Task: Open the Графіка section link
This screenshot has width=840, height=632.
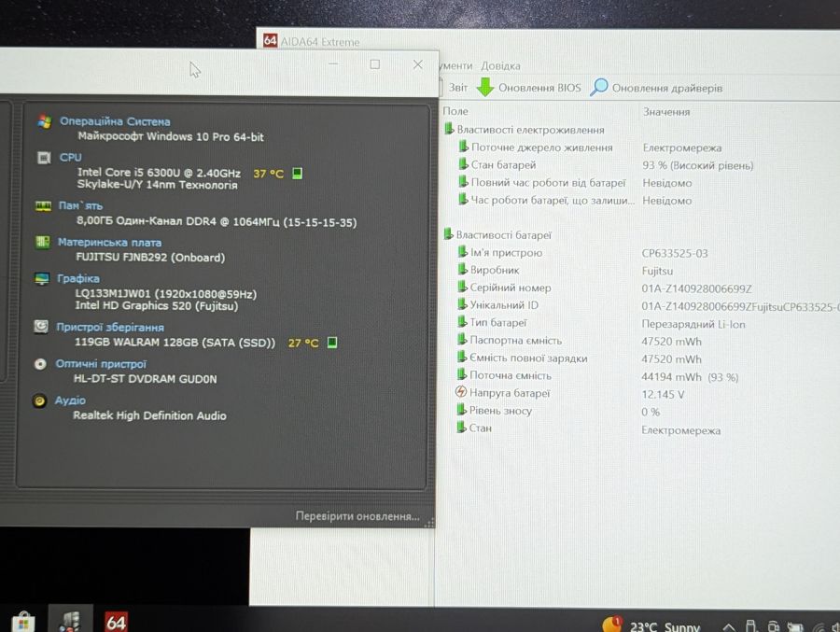Action: pyautogui.click(x=78, y=278)
